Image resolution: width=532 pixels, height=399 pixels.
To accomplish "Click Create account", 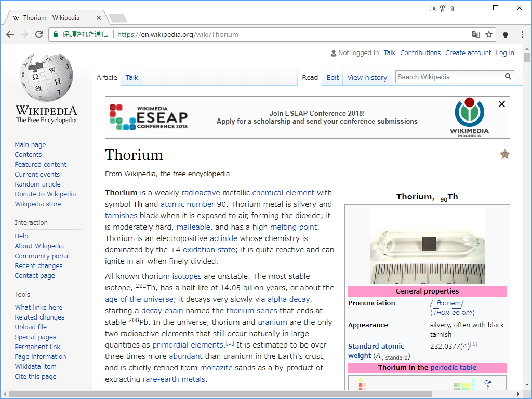I will (x=468, y=53).
